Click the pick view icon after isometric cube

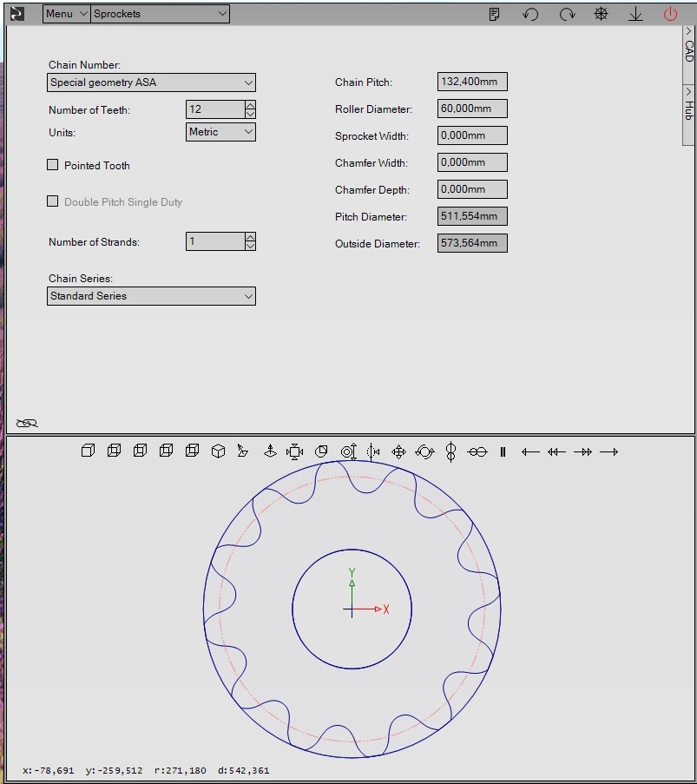tap(243, 451)
